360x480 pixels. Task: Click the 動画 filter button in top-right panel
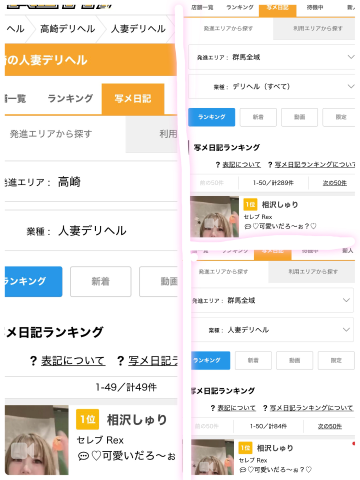click(299, 117)
